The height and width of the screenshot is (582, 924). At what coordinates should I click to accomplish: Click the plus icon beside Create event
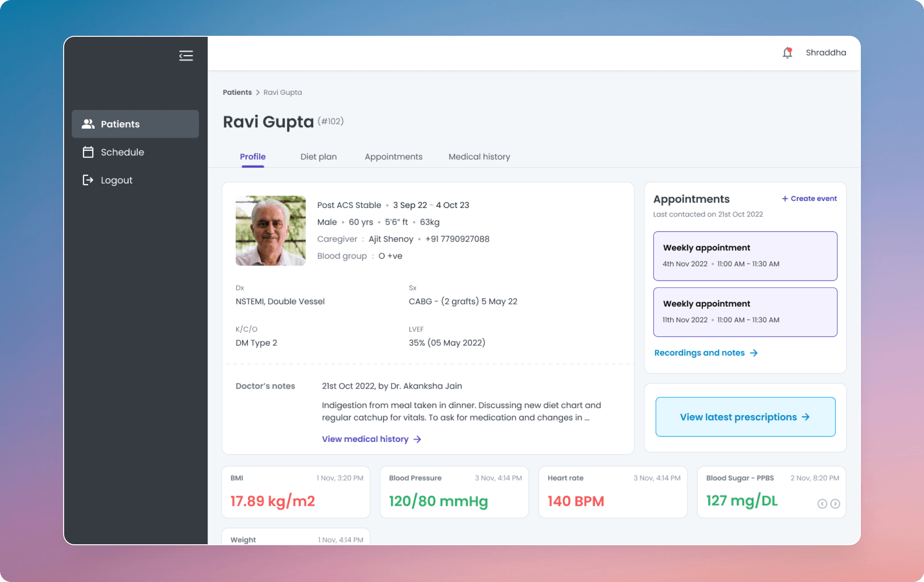tap(785, 199)
